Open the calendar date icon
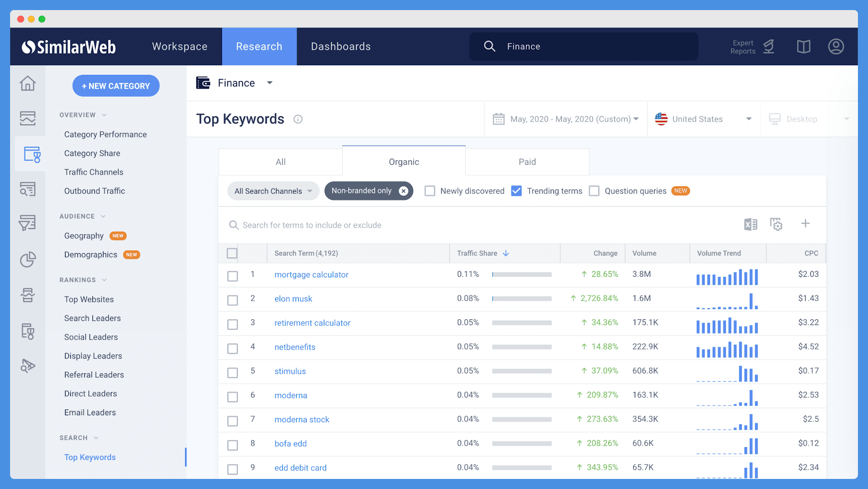868x489 pixels. (x=499, y=119)
